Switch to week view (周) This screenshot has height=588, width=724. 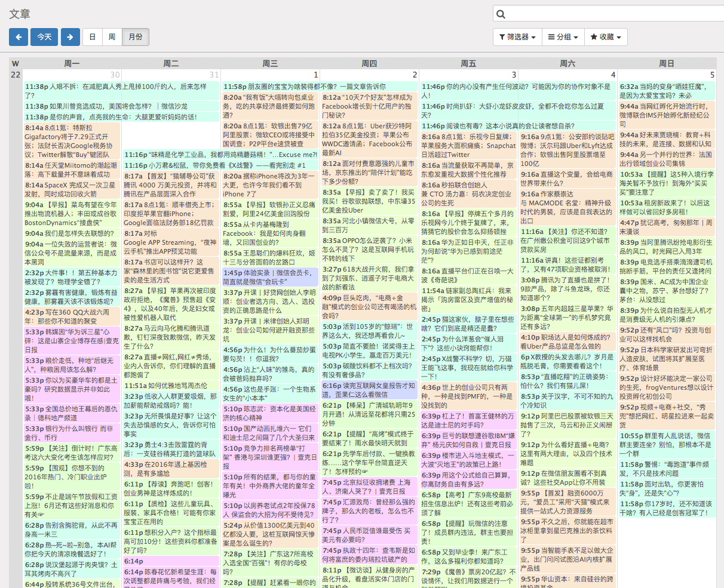(x=112, y=37)
